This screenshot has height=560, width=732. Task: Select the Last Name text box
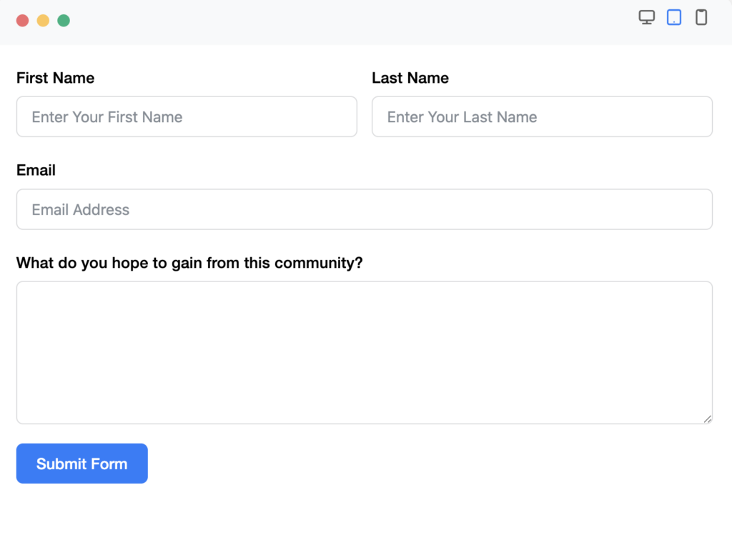tap(542, 116)
